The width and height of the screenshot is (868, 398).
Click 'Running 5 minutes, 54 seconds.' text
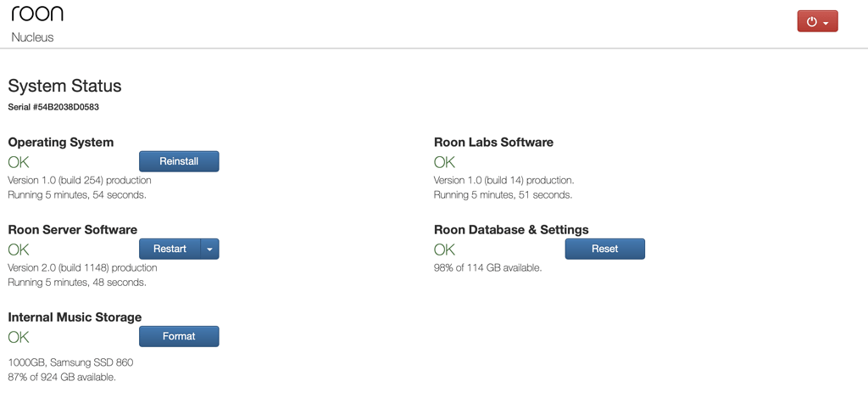[x=77, y=195]
